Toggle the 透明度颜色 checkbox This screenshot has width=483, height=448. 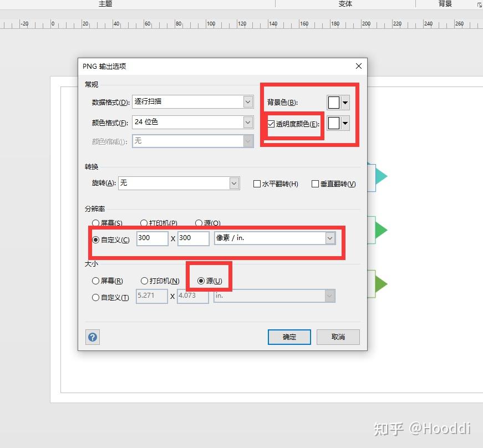click(x=271, y=124)
